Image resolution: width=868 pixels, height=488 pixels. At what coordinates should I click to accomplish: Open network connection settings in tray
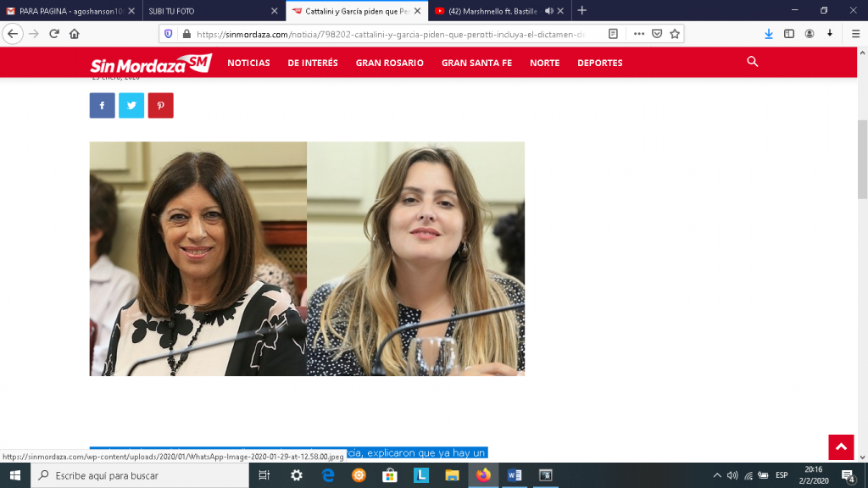tap(748, 475)
